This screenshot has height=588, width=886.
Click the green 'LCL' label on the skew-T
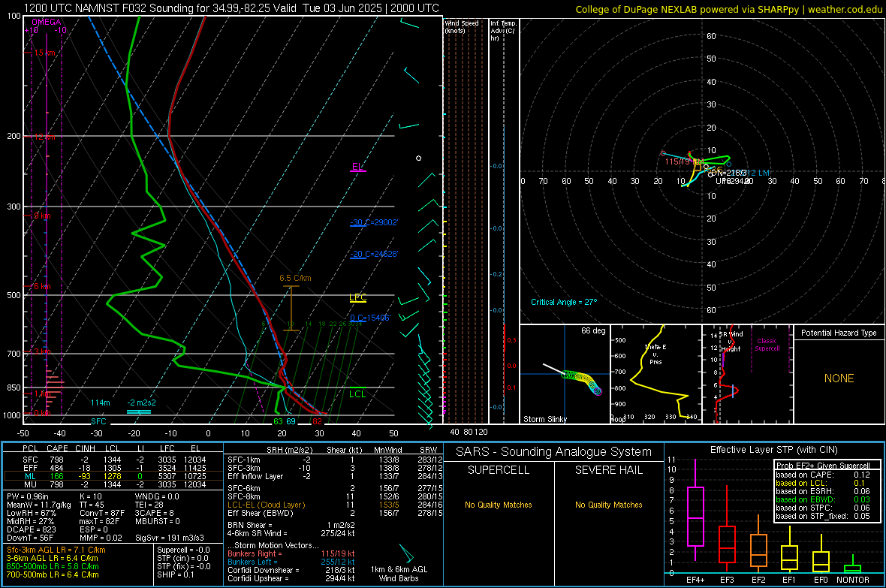click(x=357, y=394)
